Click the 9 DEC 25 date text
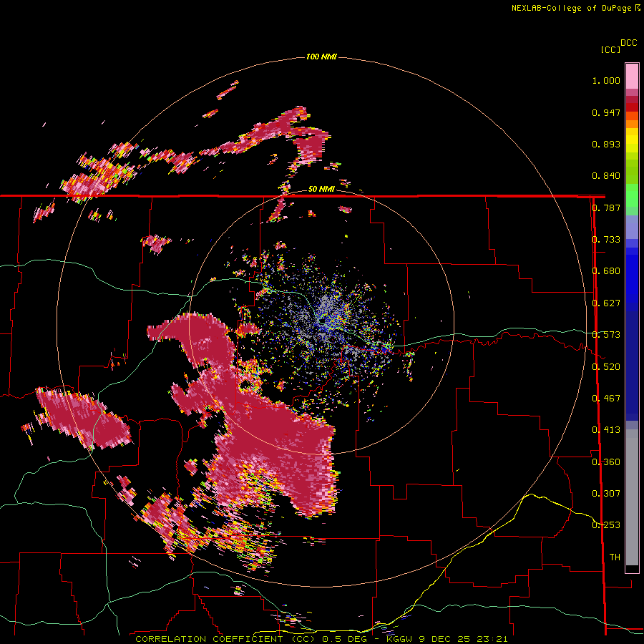The width and height of the screenshot is (644, 644). [x=444, y=639]
